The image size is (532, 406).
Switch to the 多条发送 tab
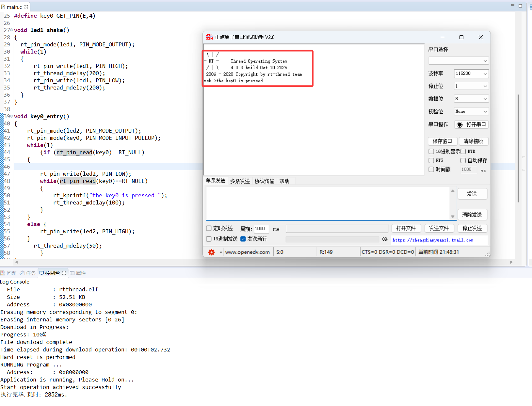(x=240, y=181)
